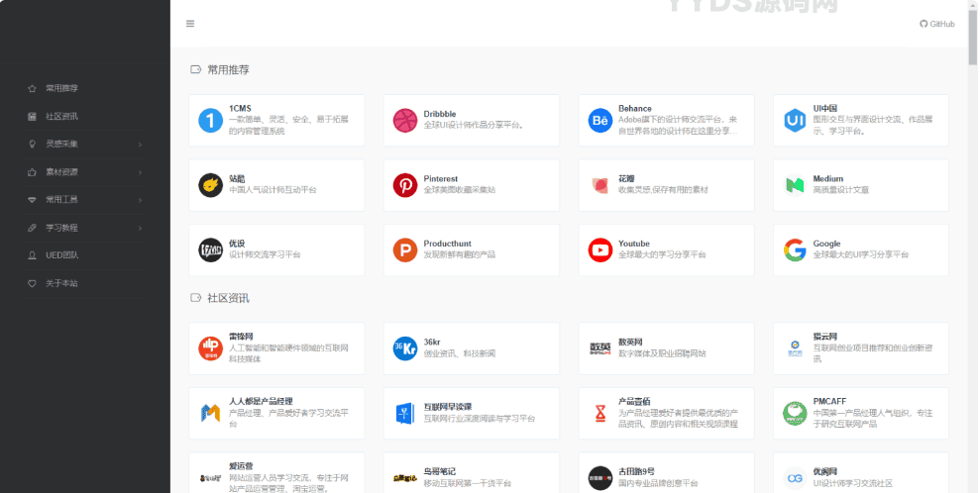The image size is (980, 493).
Task: Expand the 灵感采集 submenu chevron
Action: pos(140,145)
